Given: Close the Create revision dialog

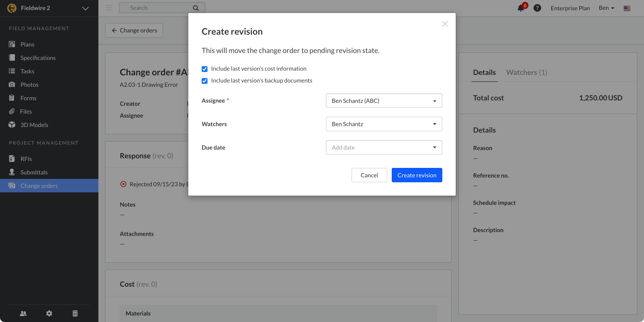Looking at the screenshot, I should point(445,24).
